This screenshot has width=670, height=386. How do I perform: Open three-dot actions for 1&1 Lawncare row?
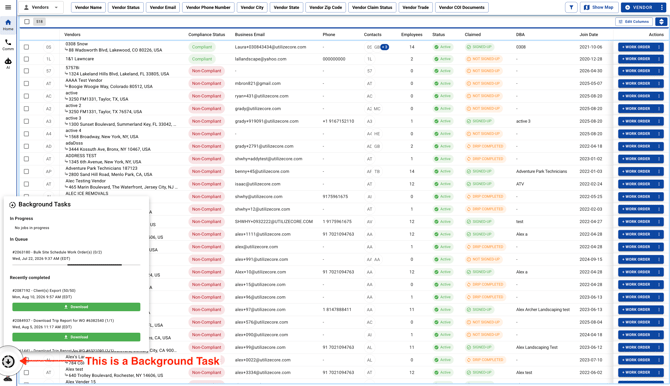click(x=659, y=59)
